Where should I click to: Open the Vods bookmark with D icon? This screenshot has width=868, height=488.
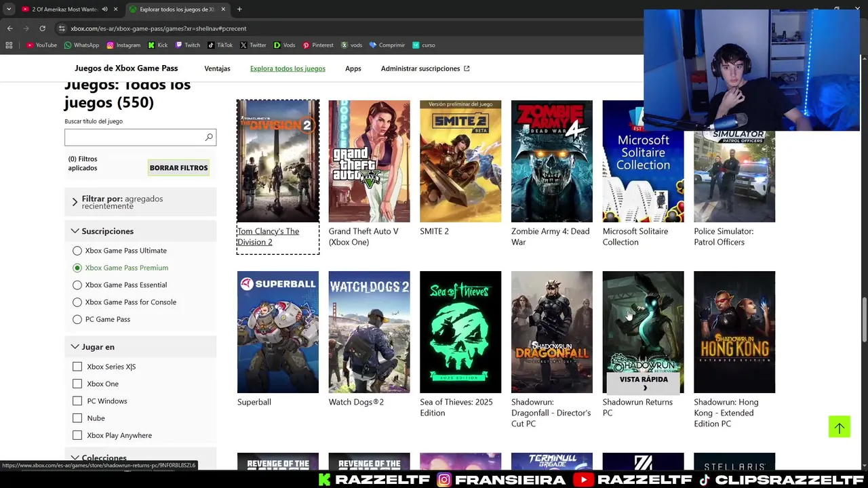coord(284,45)
